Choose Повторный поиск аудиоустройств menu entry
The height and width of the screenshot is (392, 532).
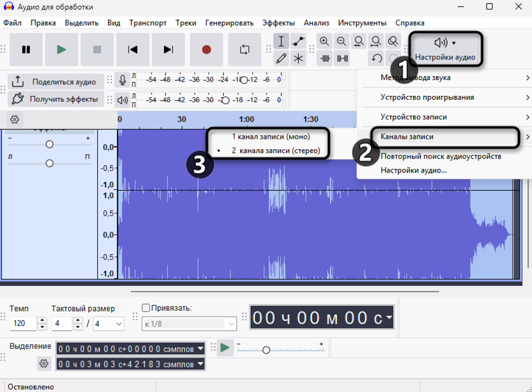click(x=441, y=157)
